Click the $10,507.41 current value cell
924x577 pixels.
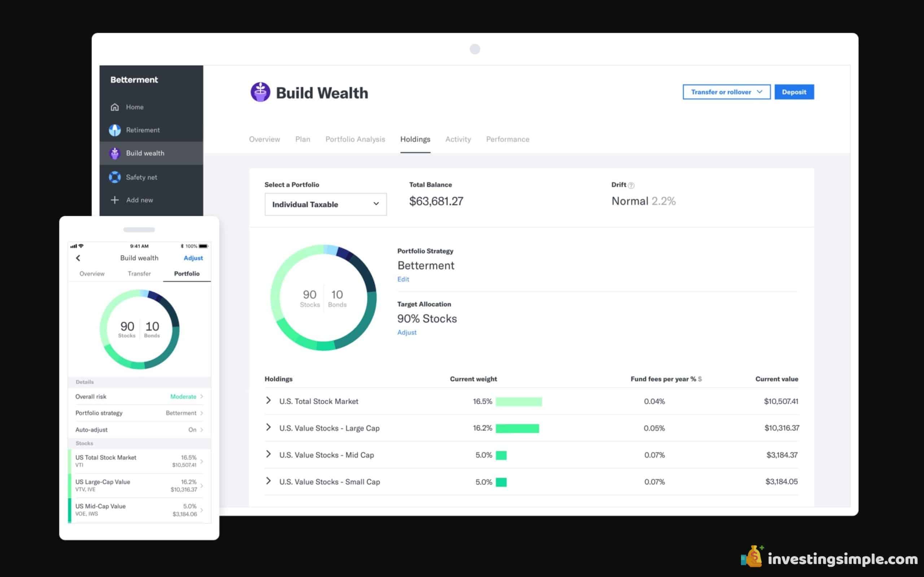tap(781, 402)
